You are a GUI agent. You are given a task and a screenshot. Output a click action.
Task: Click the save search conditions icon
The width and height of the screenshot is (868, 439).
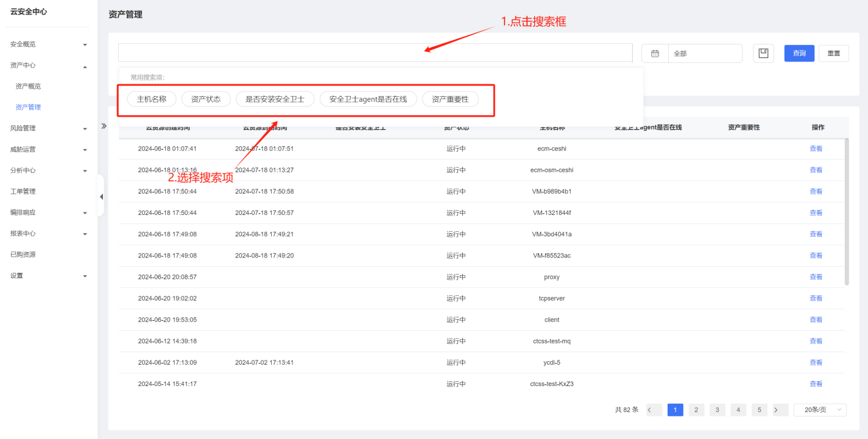(763, 53)
